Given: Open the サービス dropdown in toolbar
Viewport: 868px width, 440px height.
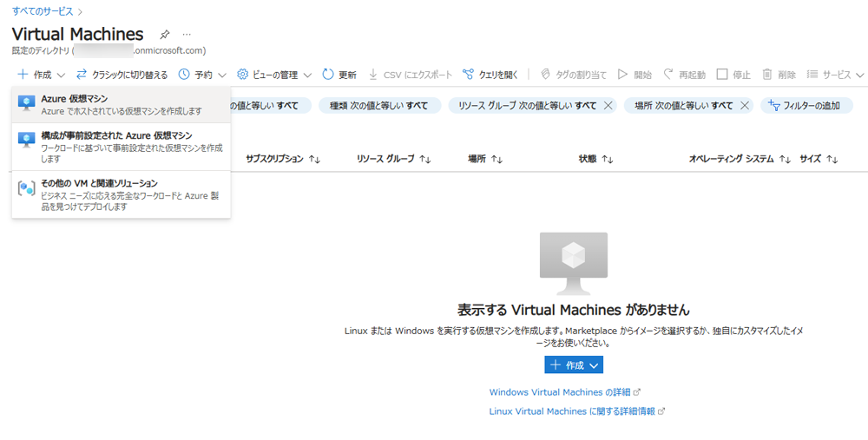Looking at the screenshot, I should [x=835, y=75].
